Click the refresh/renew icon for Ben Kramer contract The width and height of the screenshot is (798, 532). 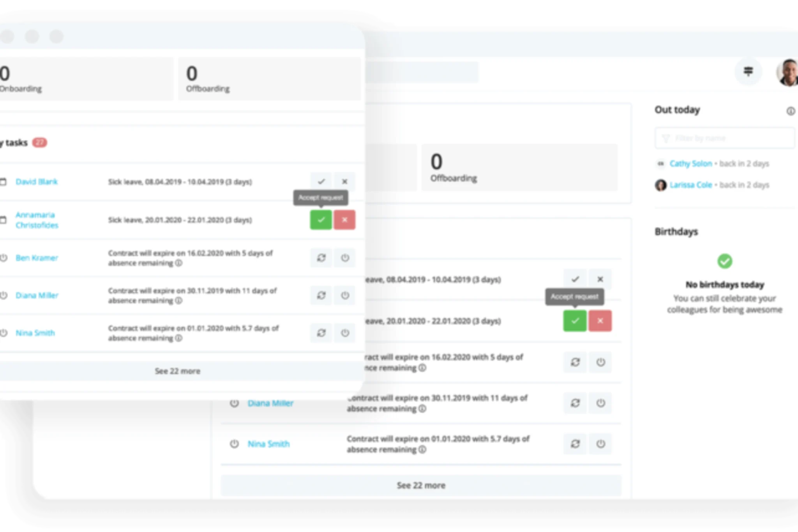(x=321, y=257)
